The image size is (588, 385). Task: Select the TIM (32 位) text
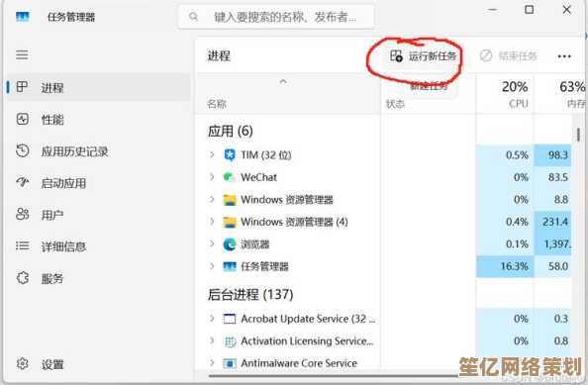click(266, 154)
